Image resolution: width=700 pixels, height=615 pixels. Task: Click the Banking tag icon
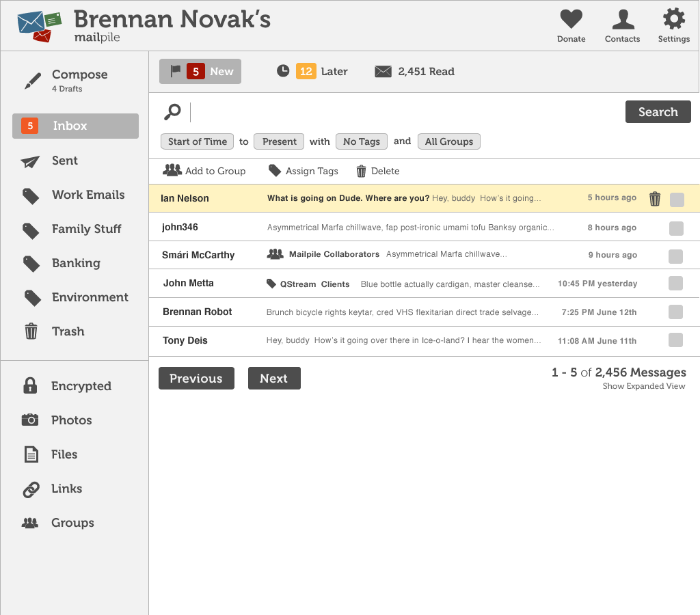(31, 264)
